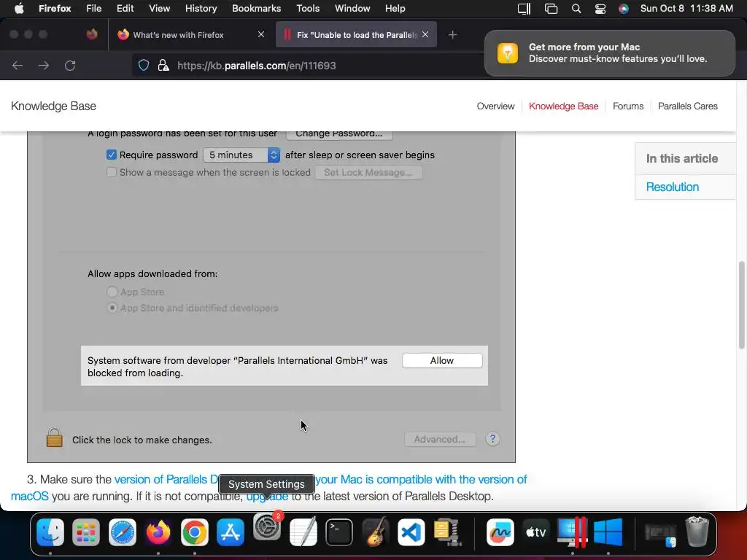Open GarageBand from the Dock
This screenshot has height=560, width=747.
376,532
